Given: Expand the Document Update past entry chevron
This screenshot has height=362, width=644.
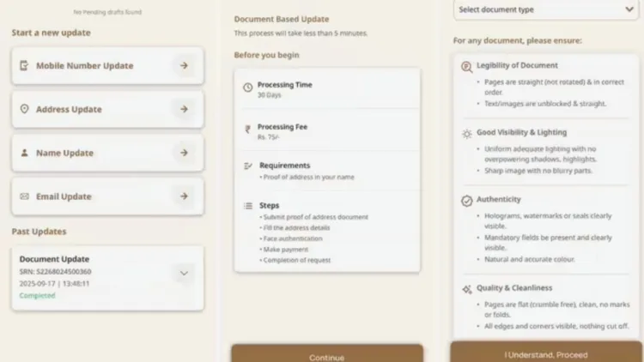Looking at the screenshot, I should click(x=184, y=273).
